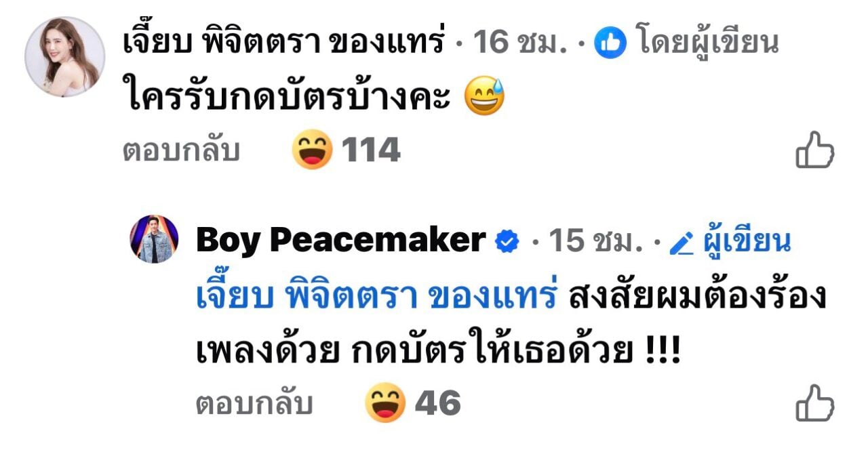View the 46 reactions count list
The width and height of the screenshot is (868, 456).
(x=438, y=404)
